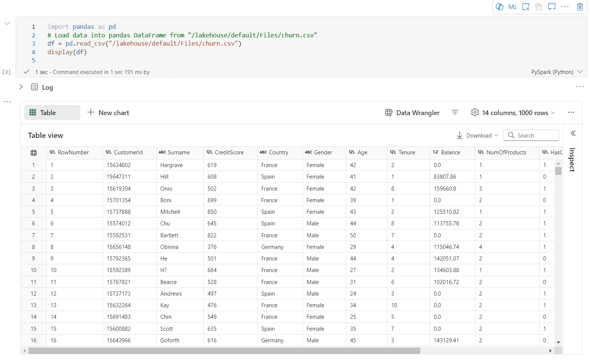Click the CreditScore column header
The height and width of the screenshot is (364, 590).
230,152
